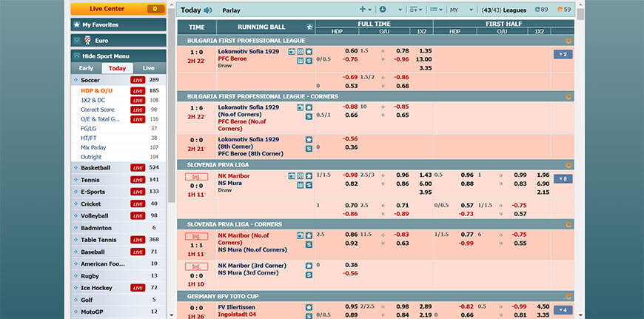Select the Table Tennis sport
The width and height of the screenshot is (644, 319).
coord(118,240)
